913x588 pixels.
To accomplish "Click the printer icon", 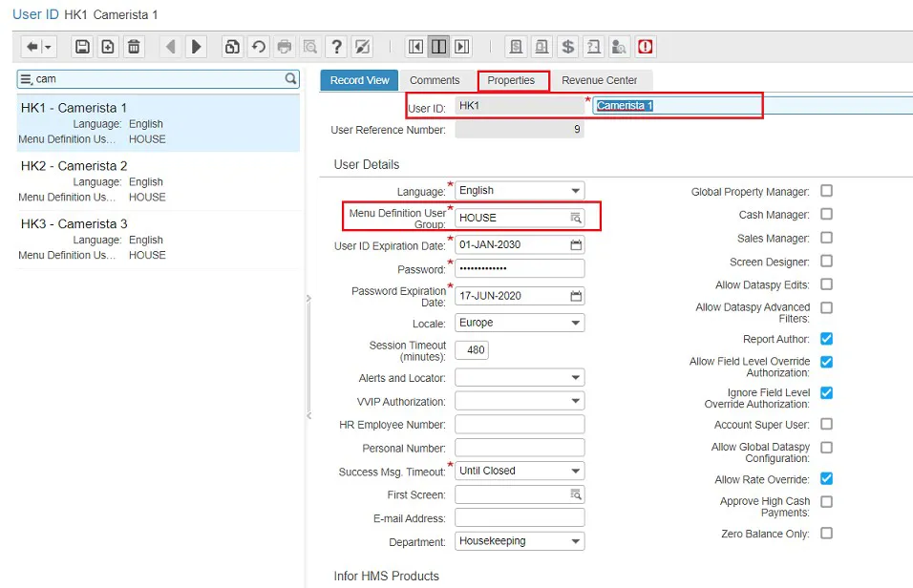I will point(285,47).
